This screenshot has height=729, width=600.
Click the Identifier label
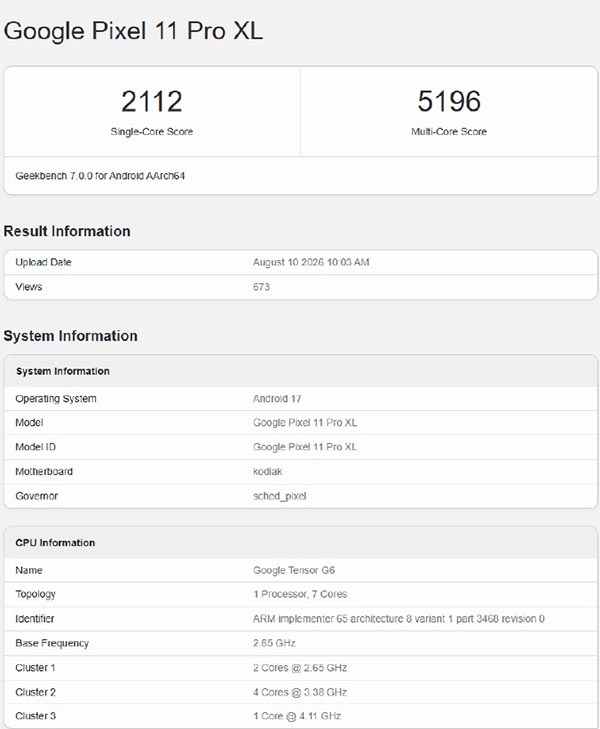point(35,619)
